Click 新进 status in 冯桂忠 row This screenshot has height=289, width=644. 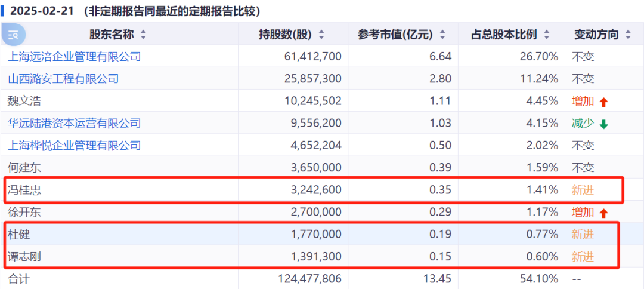[583, 190]
